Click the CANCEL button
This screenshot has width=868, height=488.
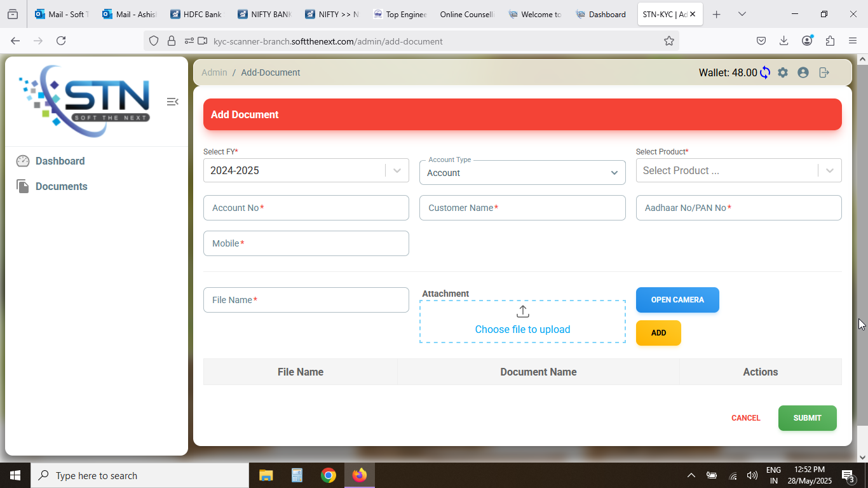point(746,418)
